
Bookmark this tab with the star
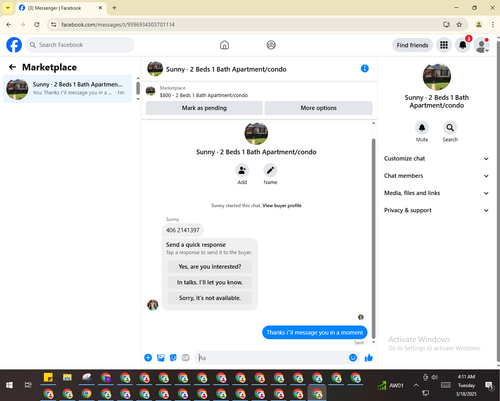459,25
